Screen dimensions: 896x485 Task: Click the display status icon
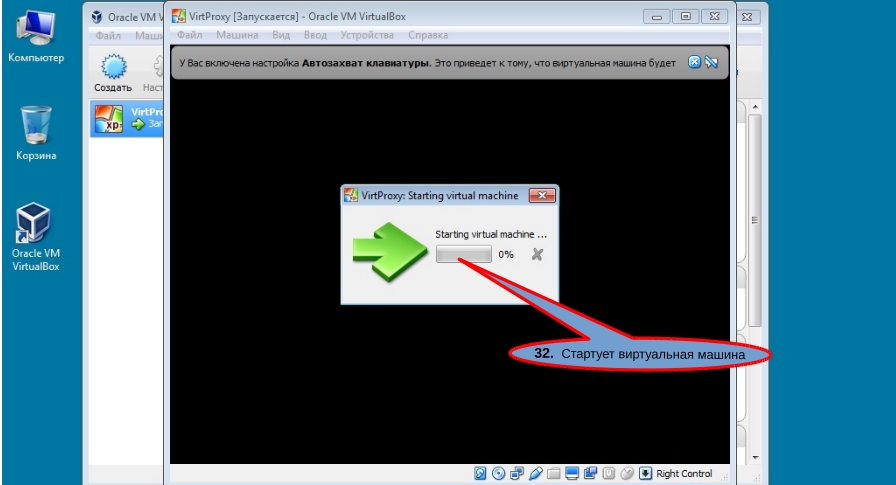point(571,473)
